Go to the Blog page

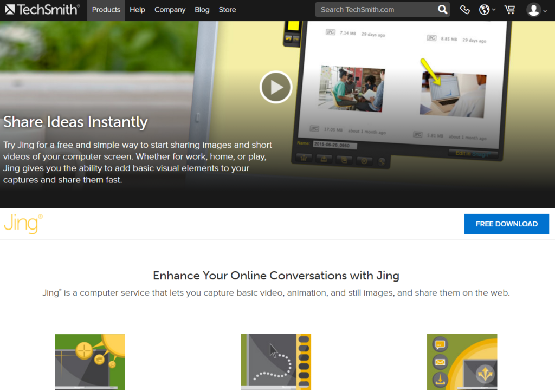click(202, 10)
